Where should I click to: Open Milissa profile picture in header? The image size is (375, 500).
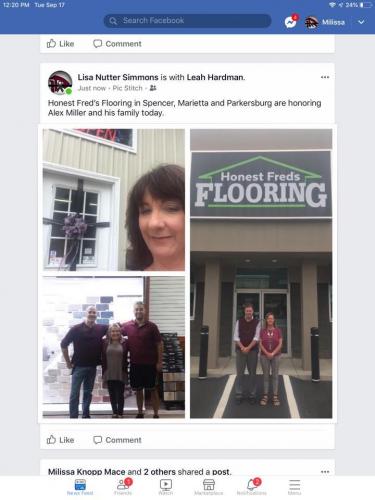click(x=311, y=23)
